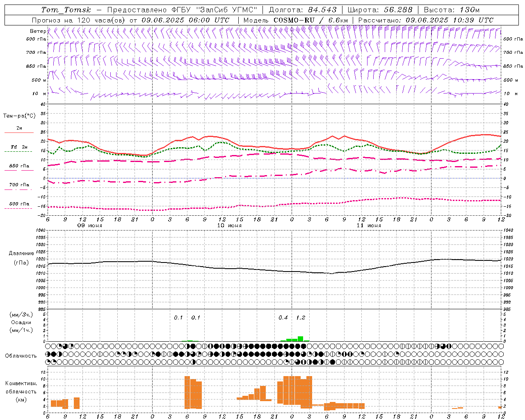Click the '1.2' precipitation amount value
Image resolution: width=525 pixels, height=420 pixels.
tap(301, 318)
